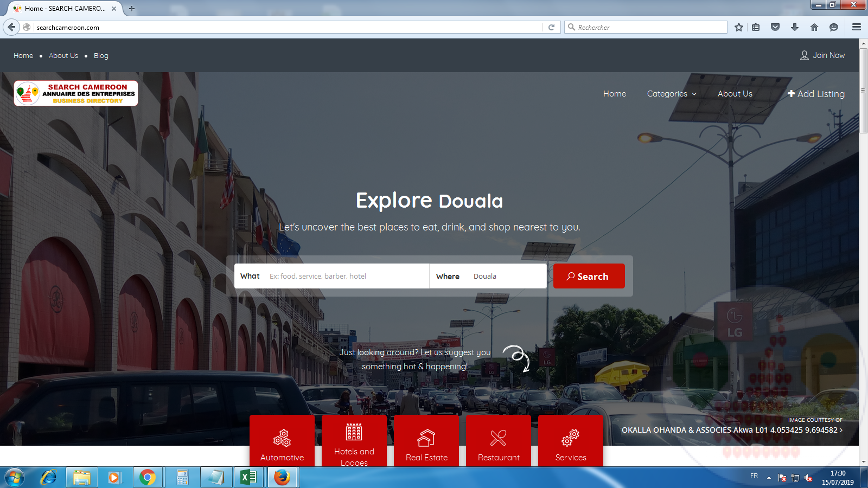Click the site identity globe icon
868x488 pixels.
(27, 27)
